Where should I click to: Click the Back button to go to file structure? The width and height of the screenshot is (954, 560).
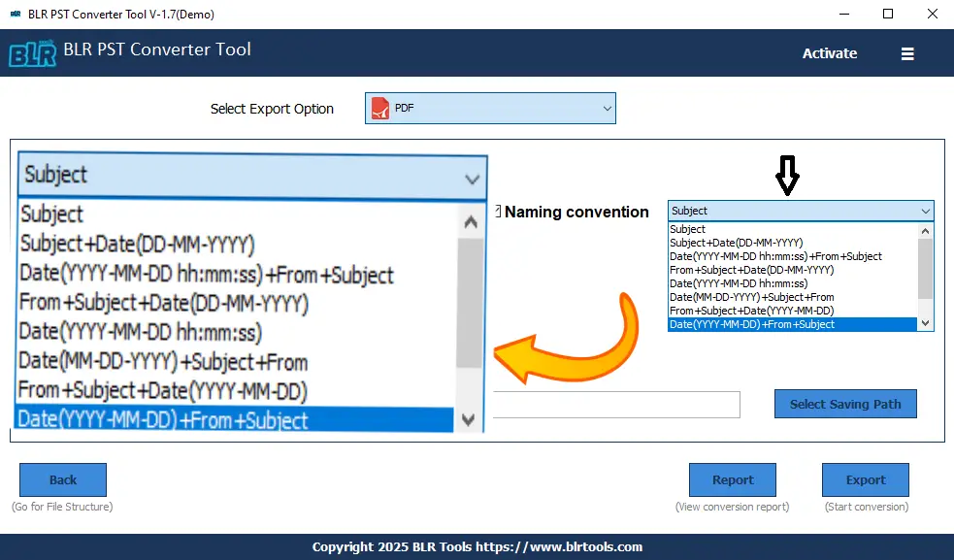[62, 479]
